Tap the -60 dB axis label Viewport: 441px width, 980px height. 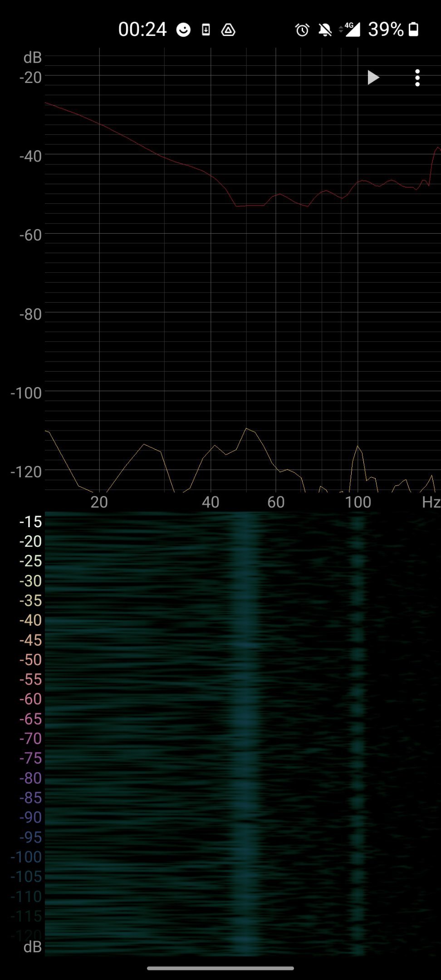[x=30, y=235]
